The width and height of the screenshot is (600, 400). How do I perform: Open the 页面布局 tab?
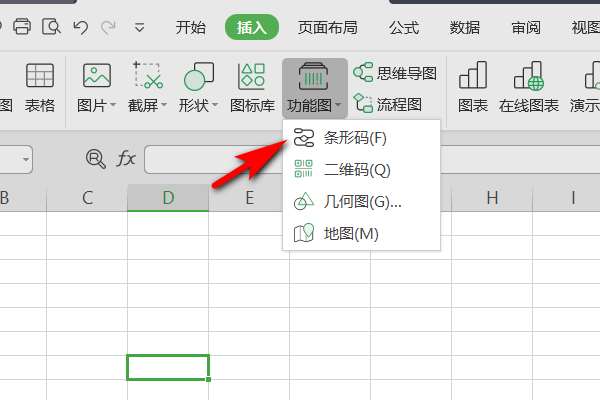click(328, 27)
